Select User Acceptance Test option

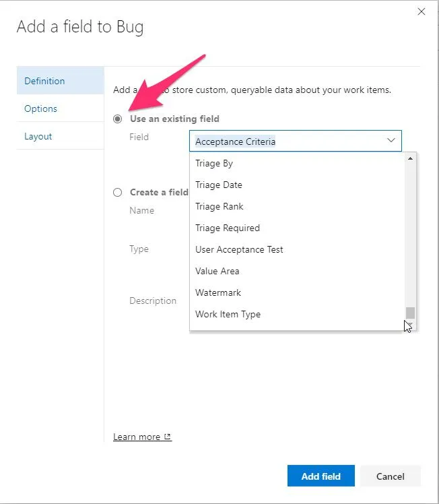point(239,249)
